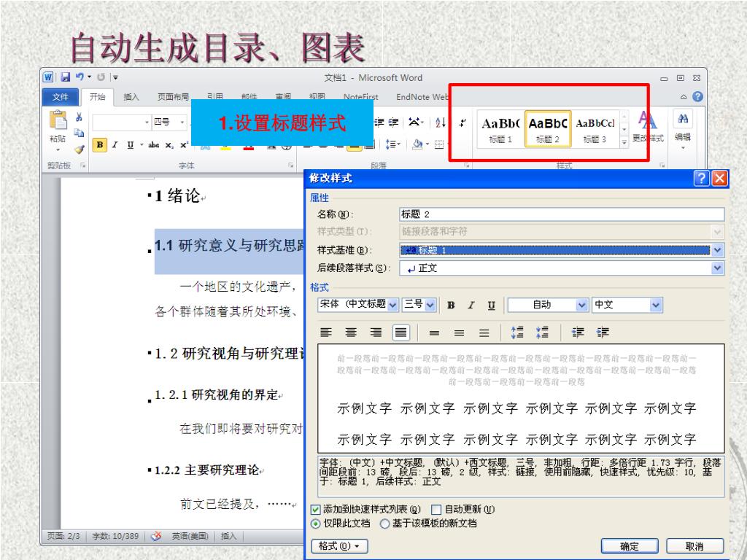Open the font size dropdown showing 三号
The height and width of the screenshot is (560, 747).
[430, 305]
